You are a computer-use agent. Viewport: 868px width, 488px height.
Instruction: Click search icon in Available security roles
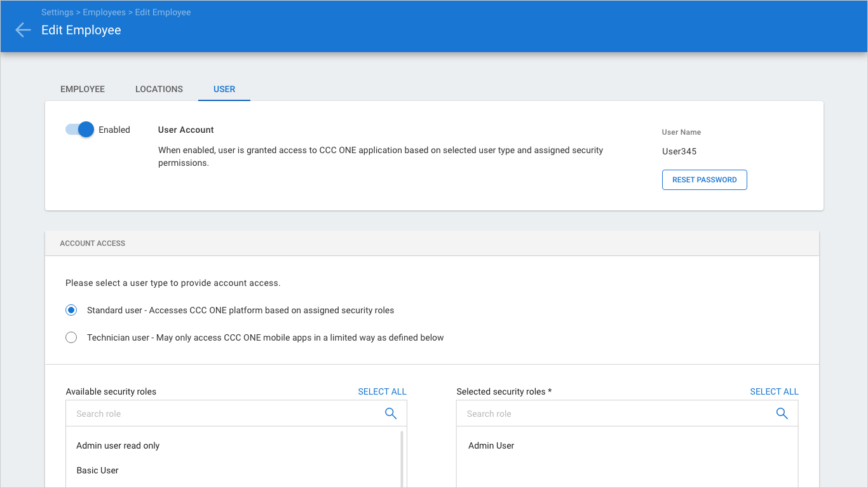[391, 414]
